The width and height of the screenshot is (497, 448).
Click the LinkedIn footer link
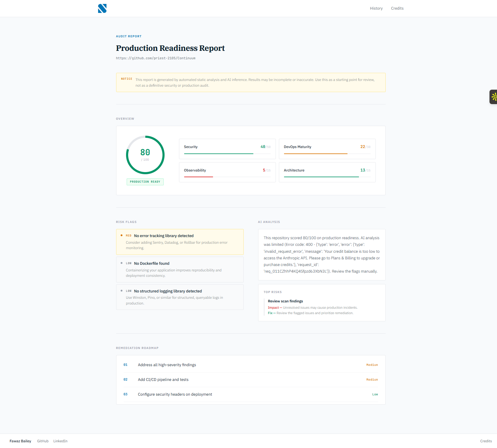point(60,441)
